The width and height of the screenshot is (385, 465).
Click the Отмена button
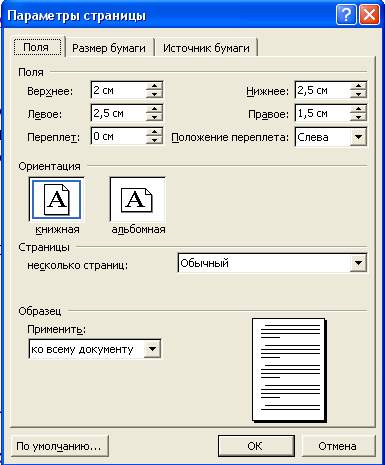pos(337,446)
